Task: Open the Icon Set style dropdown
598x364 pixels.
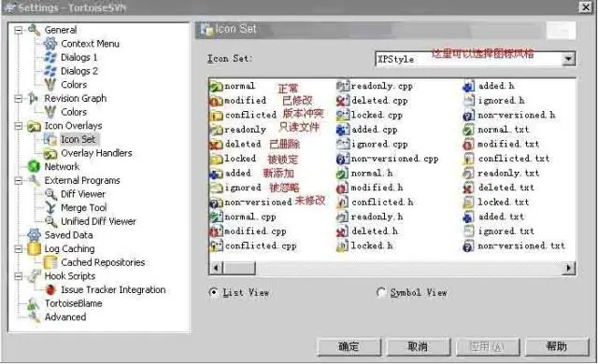Action: pyautogui.click(x=569, y=59)
